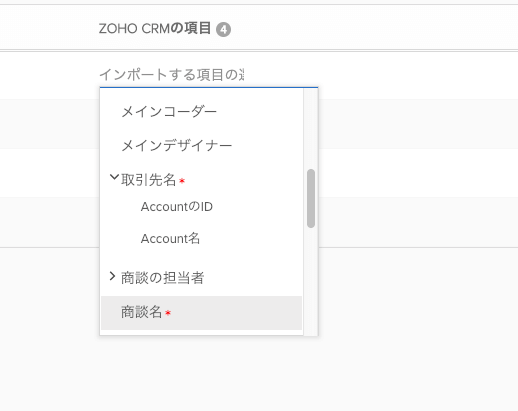Screen dimensions: 518x411
Task: Select the 取引先名 parent item
Action: pos(148,180)
